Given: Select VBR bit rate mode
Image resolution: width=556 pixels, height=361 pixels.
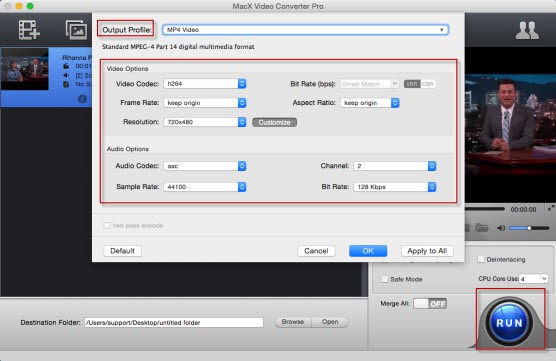Looking at the screenshot, I should point(412,84).
